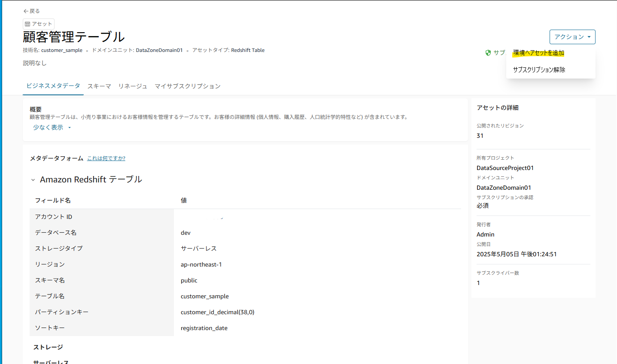Viewport: 617px width, 364px height.
Task: Click the DataZoneDomain01 domain unit link
Action: pos(504,188)
